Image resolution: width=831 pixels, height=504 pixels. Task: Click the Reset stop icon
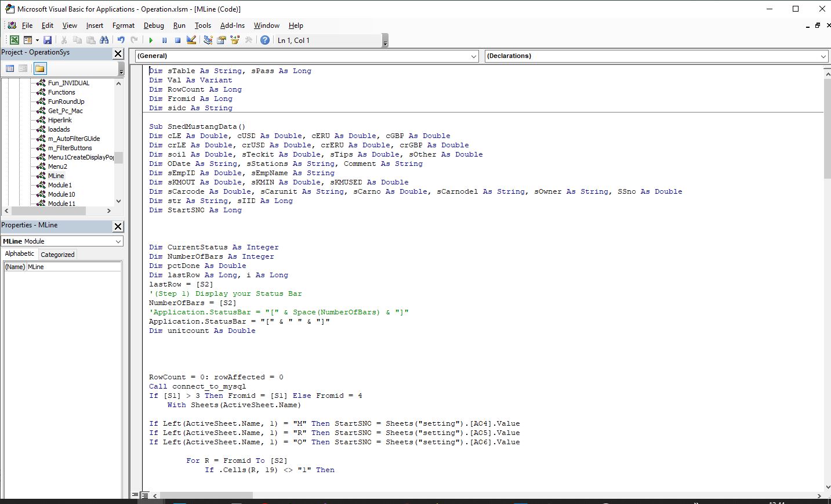point(177,40)
